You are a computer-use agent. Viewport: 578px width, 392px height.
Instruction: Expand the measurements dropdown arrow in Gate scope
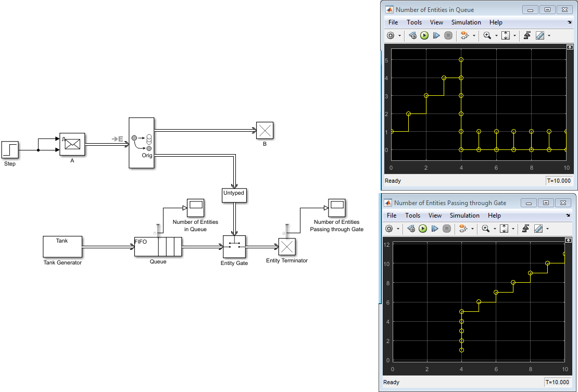(547, 229)
